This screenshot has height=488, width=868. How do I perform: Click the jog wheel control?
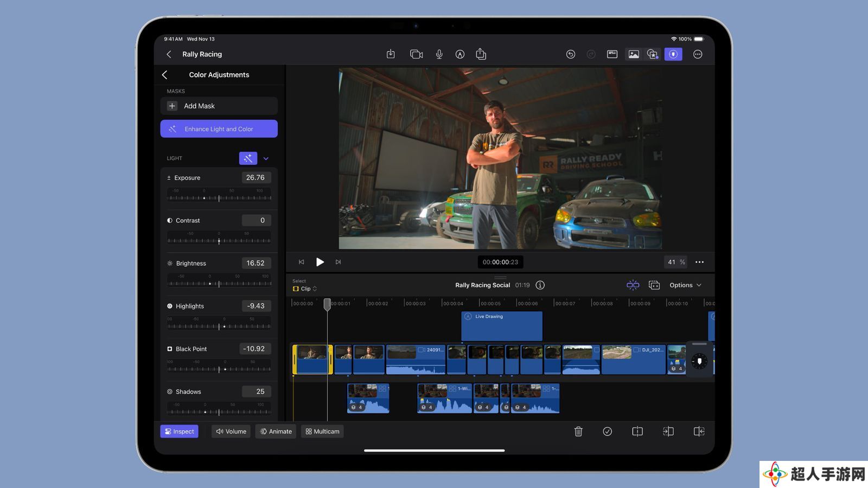[699, 362]
